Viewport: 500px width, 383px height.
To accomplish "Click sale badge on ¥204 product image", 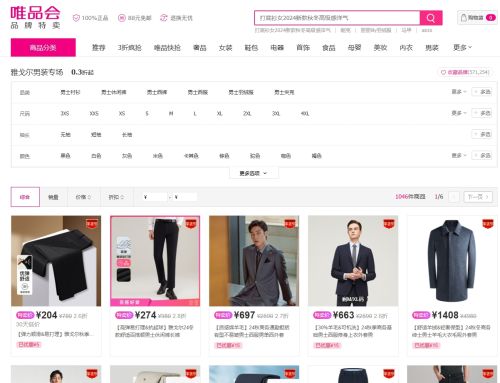I will click(x=92, y=224).
